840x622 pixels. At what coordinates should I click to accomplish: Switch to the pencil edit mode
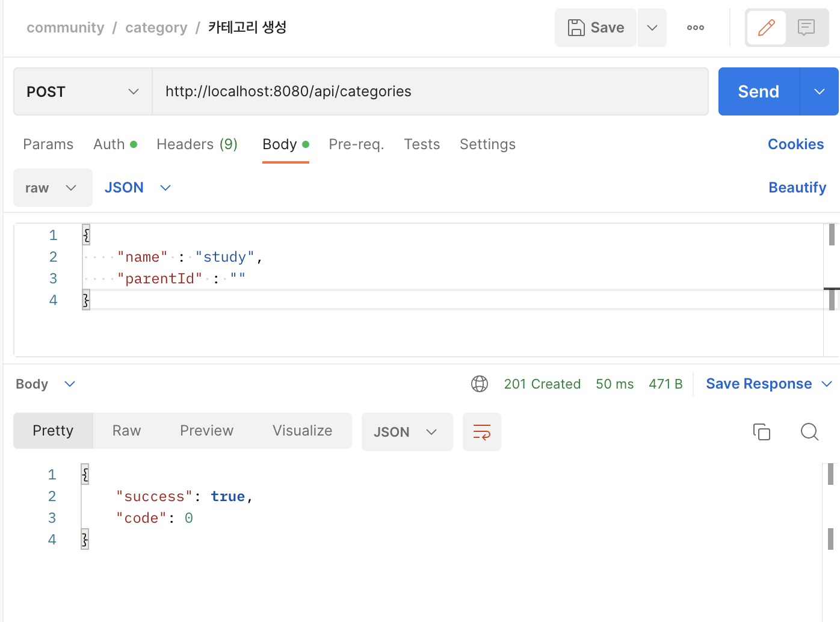pyautogui.click(x=766, y=28)
